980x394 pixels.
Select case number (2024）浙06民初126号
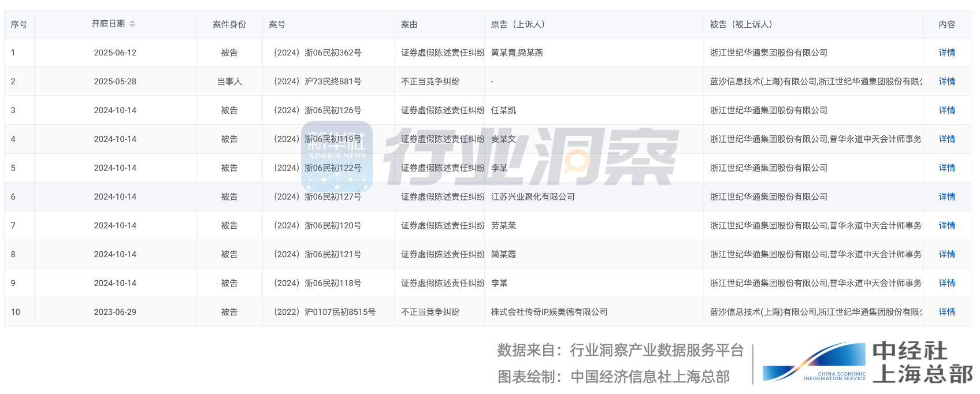point(317,110)
